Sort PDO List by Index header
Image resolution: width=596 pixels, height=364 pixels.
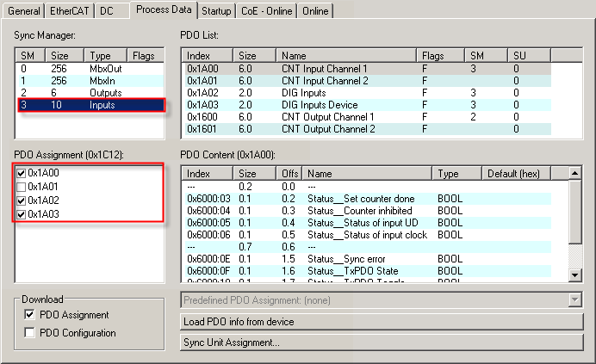click(x=208, y=56)
